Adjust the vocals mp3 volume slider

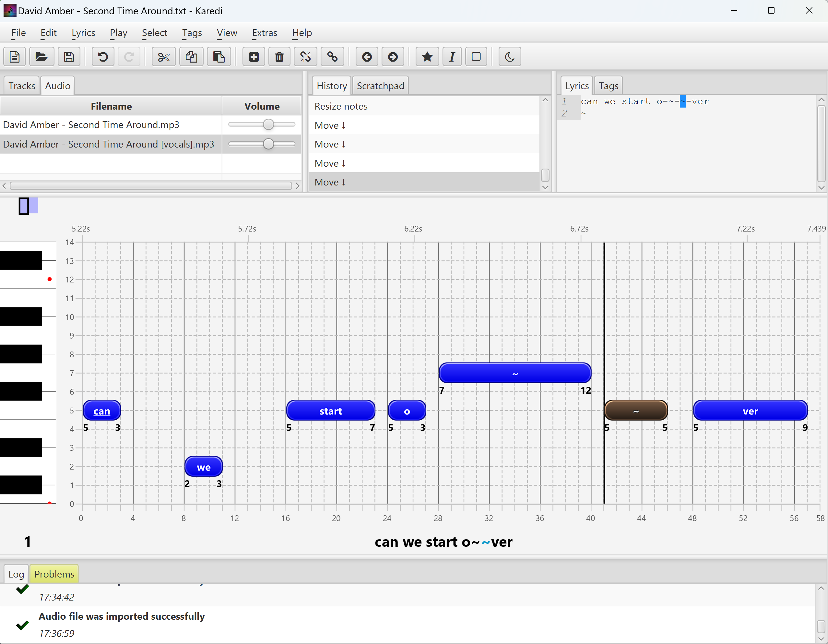tap(268, 144)
